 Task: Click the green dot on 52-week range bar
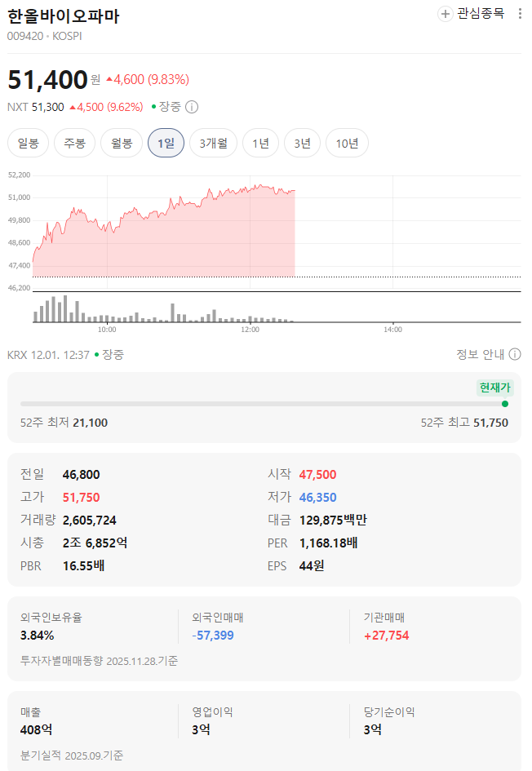505,404
